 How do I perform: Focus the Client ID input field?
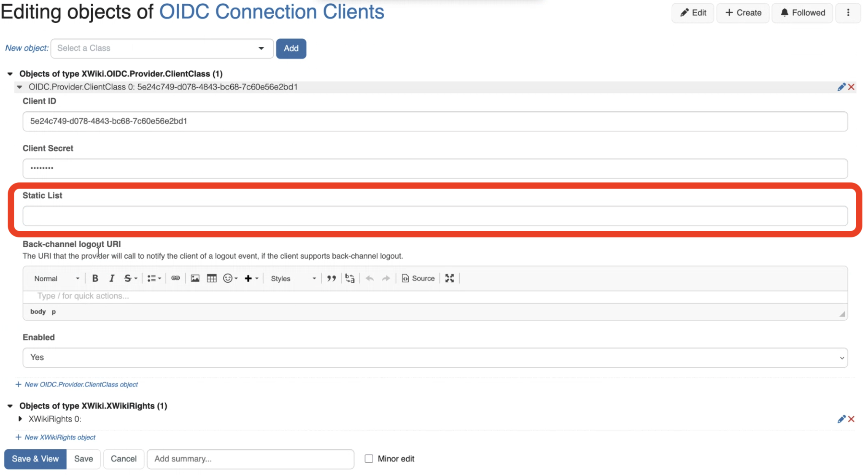435,121
